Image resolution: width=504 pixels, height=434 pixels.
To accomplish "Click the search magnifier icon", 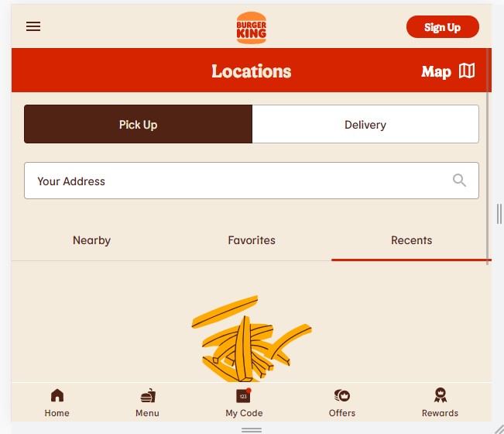I will point(459,180).
